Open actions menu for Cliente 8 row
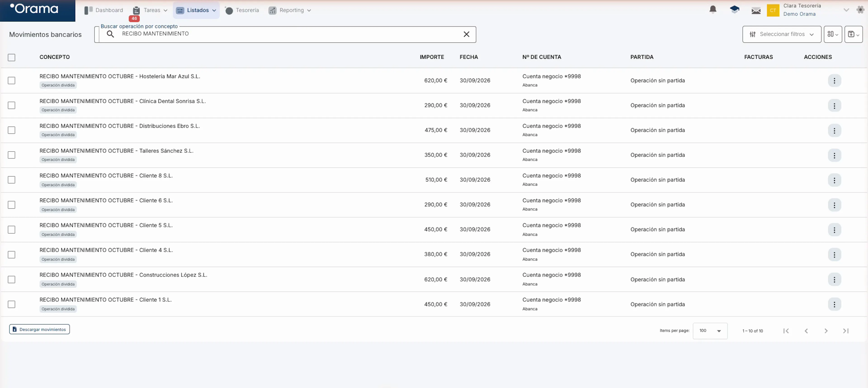Screen dimensions: 868x388 834,180
